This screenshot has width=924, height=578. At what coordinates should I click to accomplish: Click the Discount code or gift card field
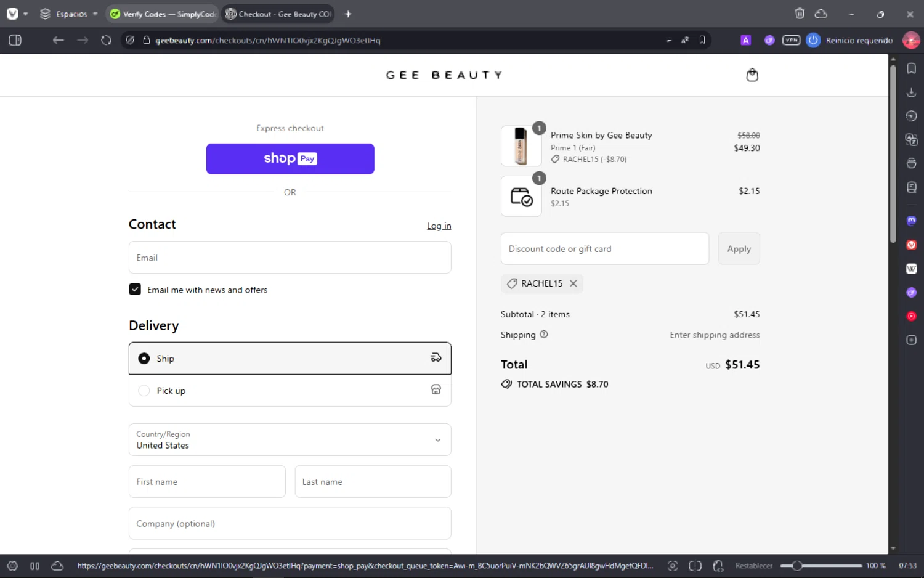pos(605,249)
